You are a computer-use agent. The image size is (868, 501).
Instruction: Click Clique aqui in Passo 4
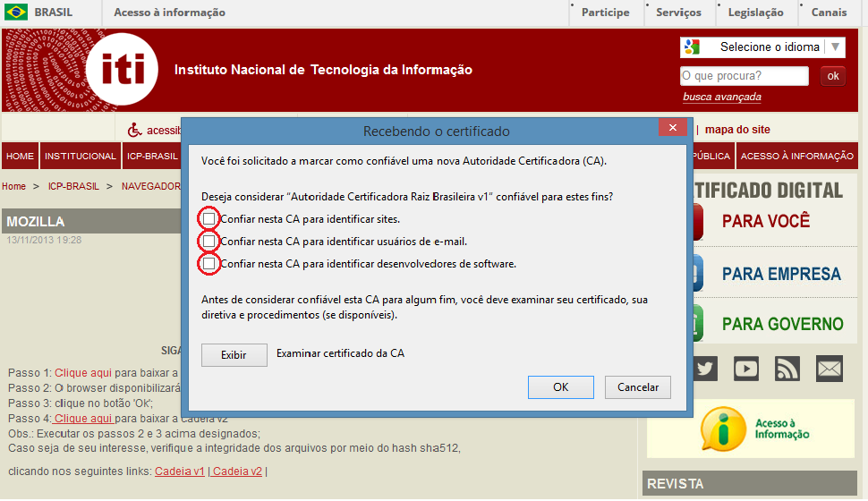point(83,419)
